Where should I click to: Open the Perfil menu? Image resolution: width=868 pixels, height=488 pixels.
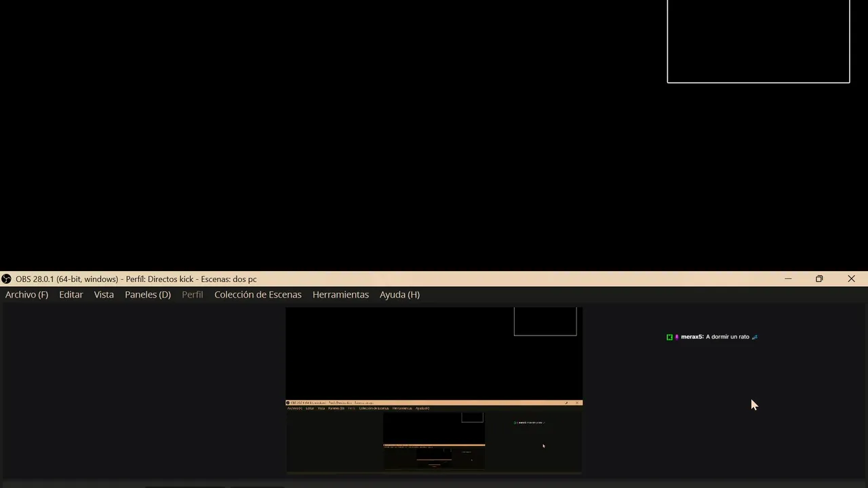[x=193, y=295]
